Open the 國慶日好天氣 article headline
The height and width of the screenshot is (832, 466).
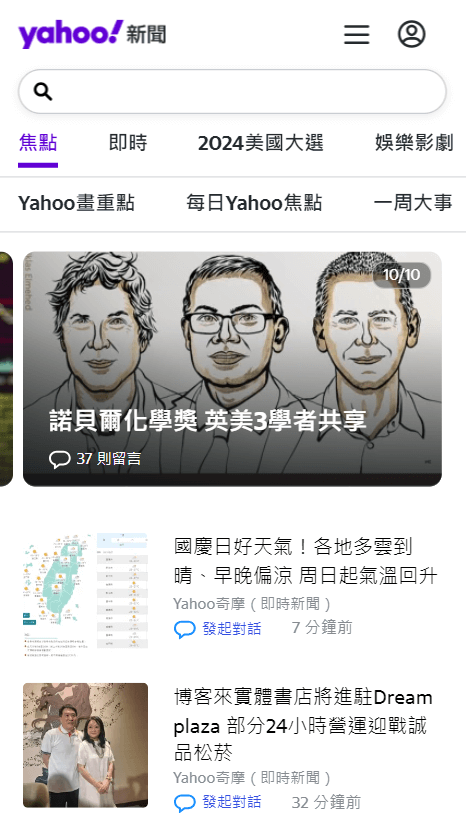[306, 561]
